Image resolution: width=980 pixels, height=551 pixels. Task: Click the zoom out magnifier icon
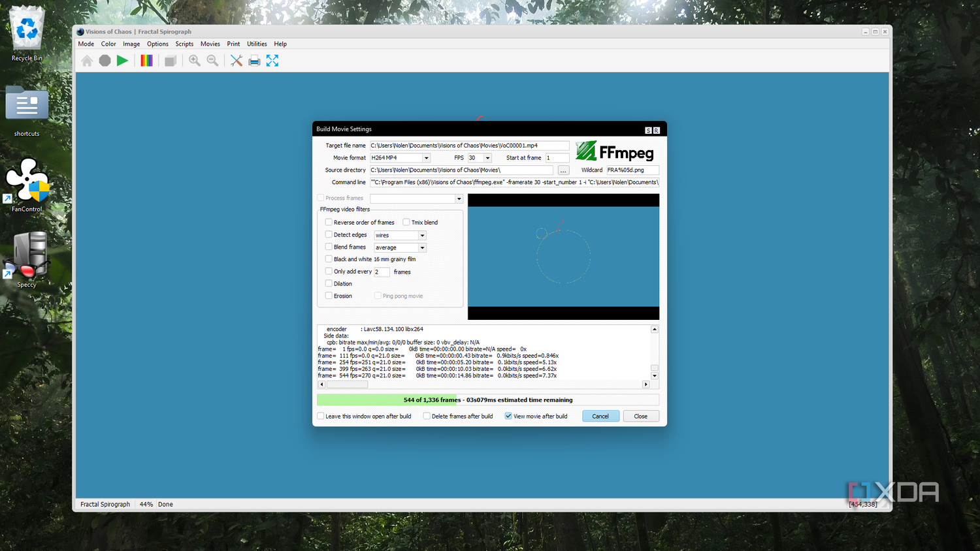[x=212, y=61]
